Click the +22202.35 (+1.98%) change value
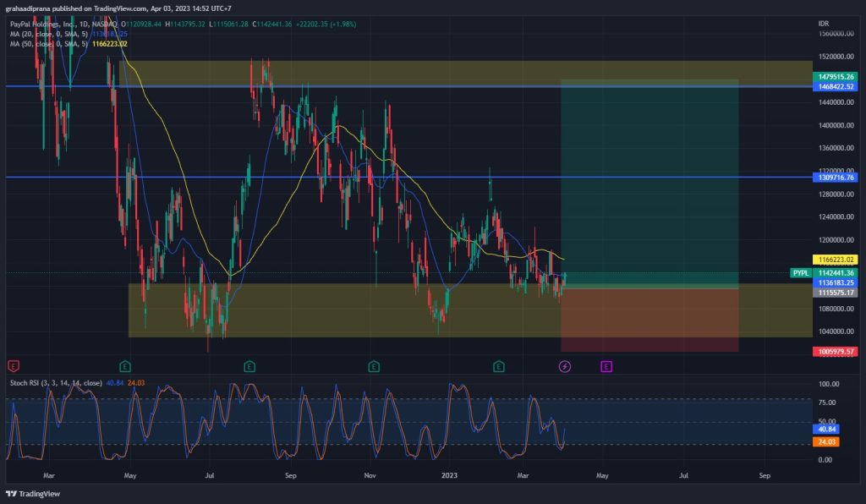 (326, 25)
